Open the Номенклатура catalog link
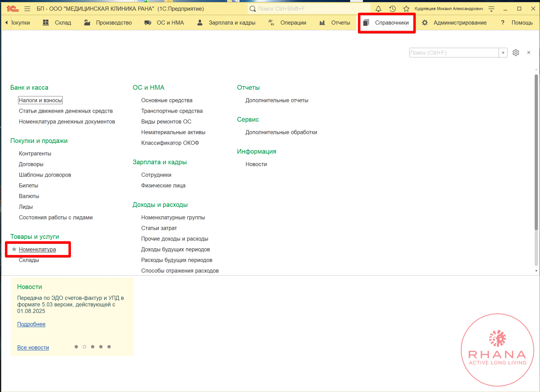This screenshot has height=392, width=540. pos(37,249)
